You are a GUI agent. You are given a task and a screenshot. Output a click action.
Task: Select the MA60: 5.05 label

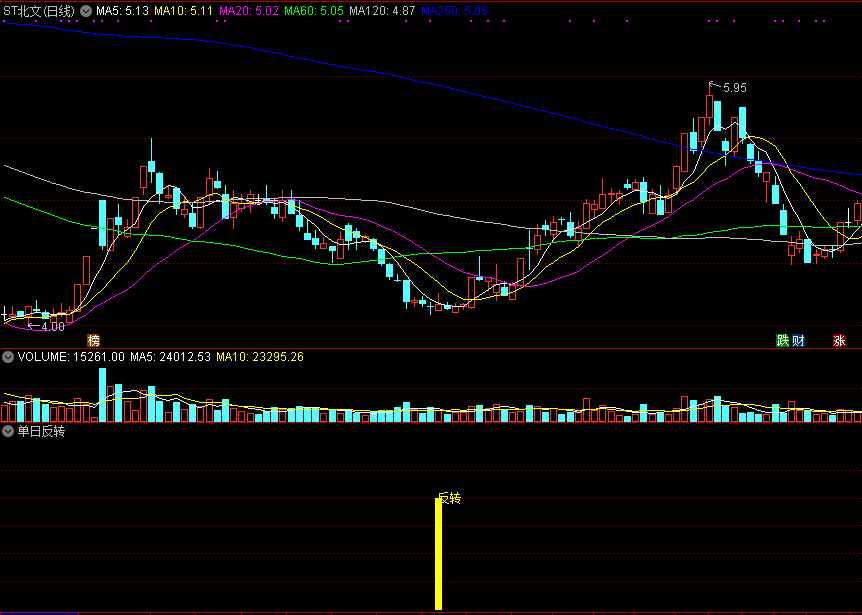pyautogui.click(x=314, y=11)
